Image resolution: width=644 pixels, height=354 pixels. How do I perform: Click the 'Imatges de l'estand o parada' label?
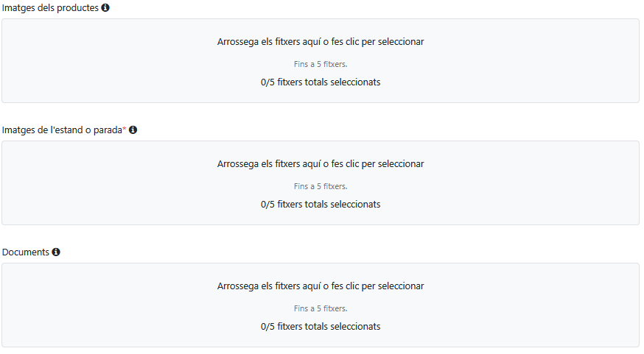point(62,130)
